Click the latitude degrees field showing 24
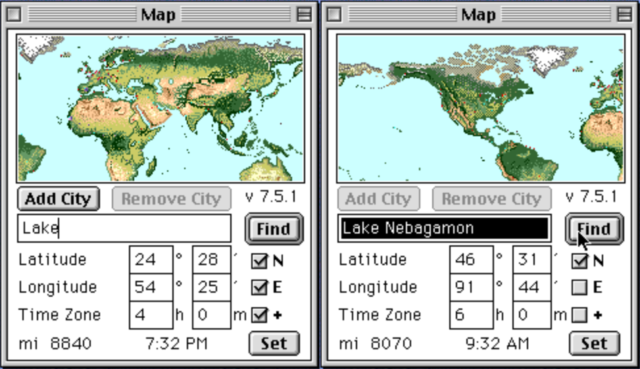The width and height of the screenshot is (640, 369). tap(151, 260)
